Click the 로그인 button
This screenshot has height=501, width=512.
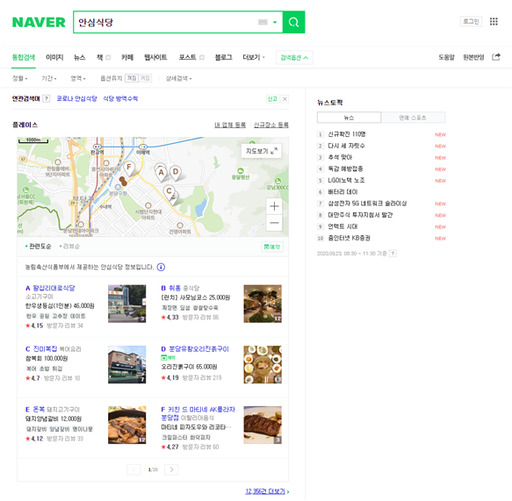tap(471, 22)
